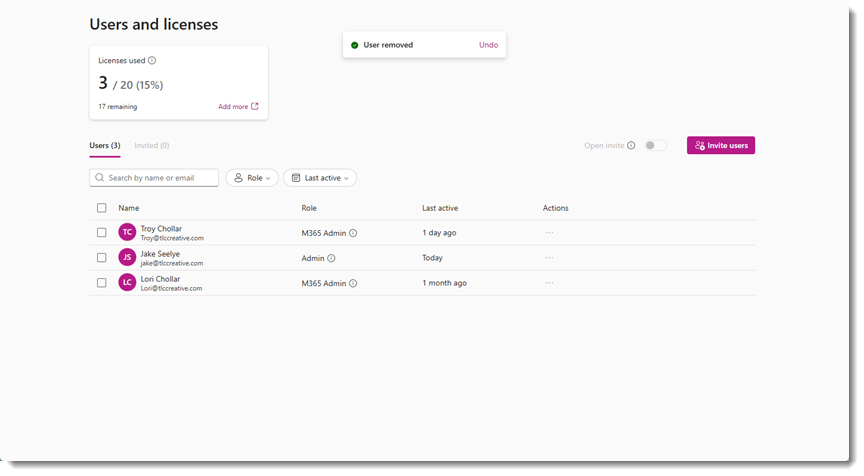
Task: Open actions ellipsis for Lori Chollar
Action: pos(549,283)
